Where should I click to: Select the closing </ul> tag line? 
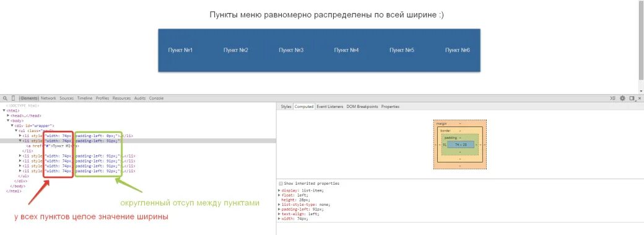tap(24, 175)
